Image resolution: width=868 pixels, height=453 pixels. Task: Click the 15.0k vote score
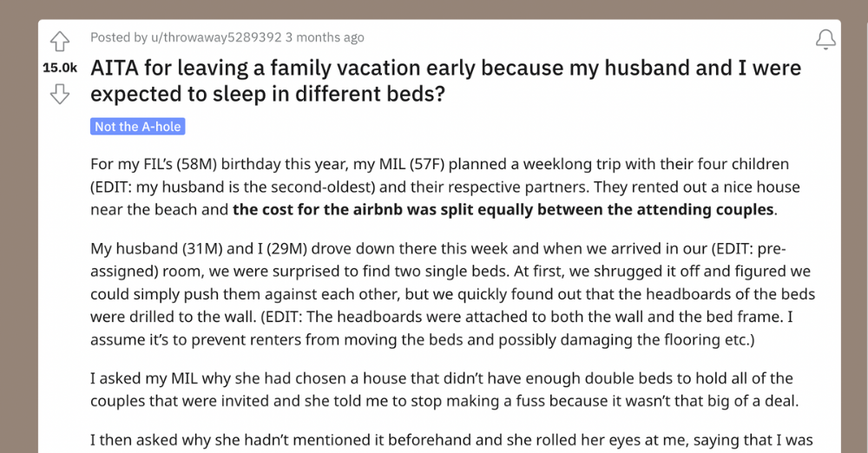(x=60, y=68)
